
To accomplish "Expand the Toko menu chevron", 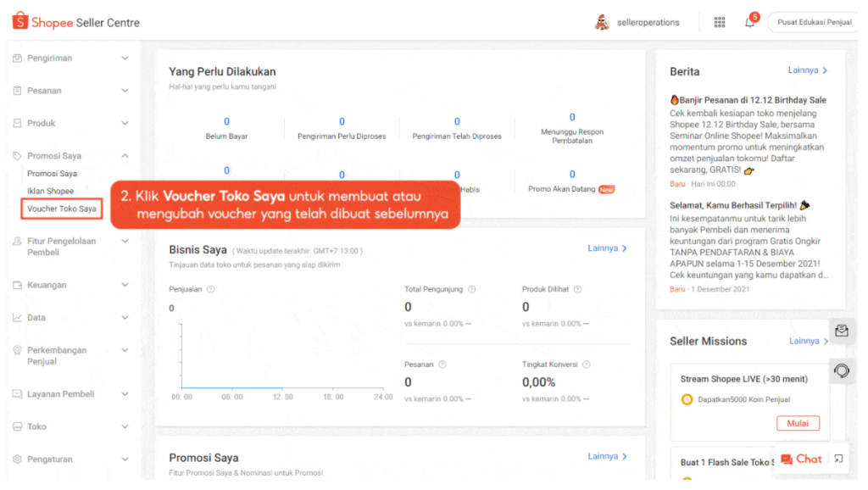I will click(125, 427).
